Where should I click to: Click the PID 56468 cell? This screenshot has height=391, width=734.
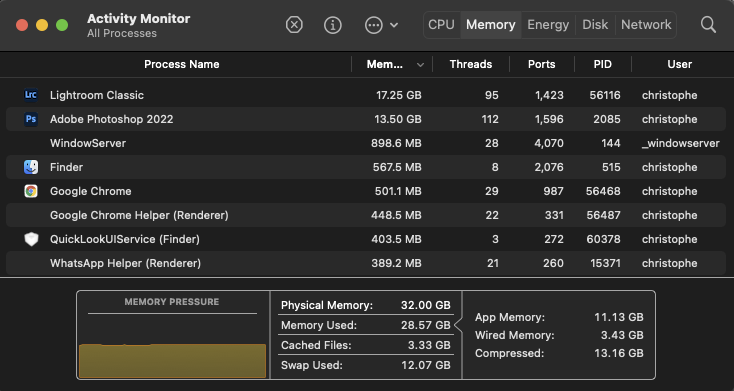603,191
